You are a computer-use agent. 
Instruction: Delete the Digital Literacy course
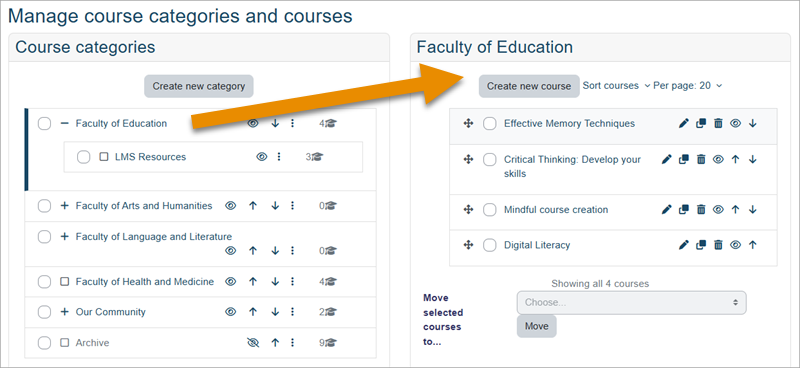point(718,245)
